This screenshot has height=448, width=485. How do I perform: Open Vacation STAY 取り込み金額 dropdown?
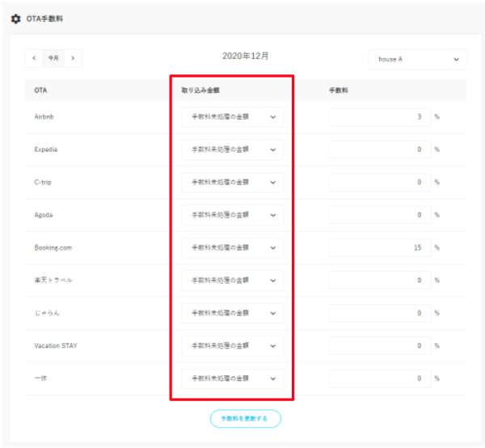(x=232, y=346)
